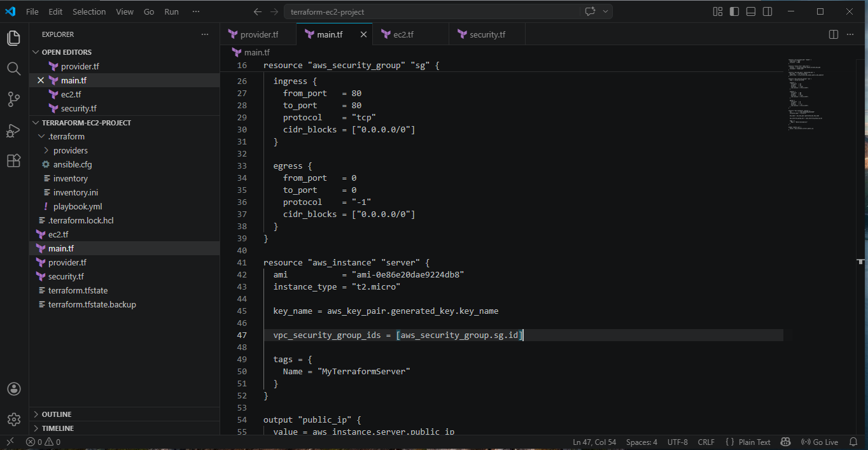The width and height of the screenshot is (868, 450).
Task: Open the Explorer view in activity bar
Action: point(13,38)
